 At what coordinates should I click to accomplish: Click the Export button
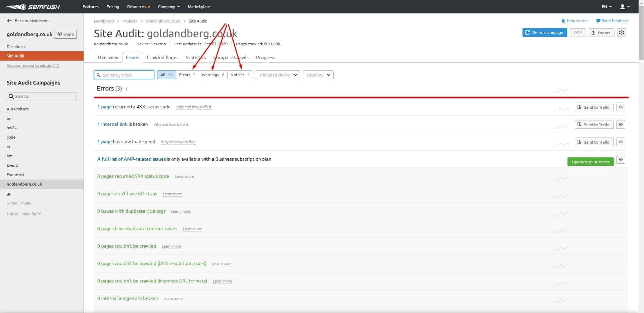601,33
